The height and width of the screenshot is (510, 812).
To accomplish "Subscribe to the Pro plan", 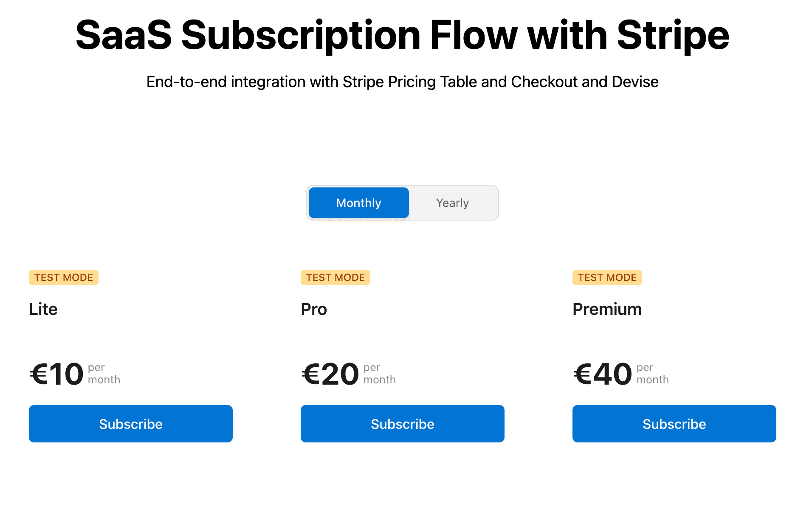I will [x=403, y=424].
